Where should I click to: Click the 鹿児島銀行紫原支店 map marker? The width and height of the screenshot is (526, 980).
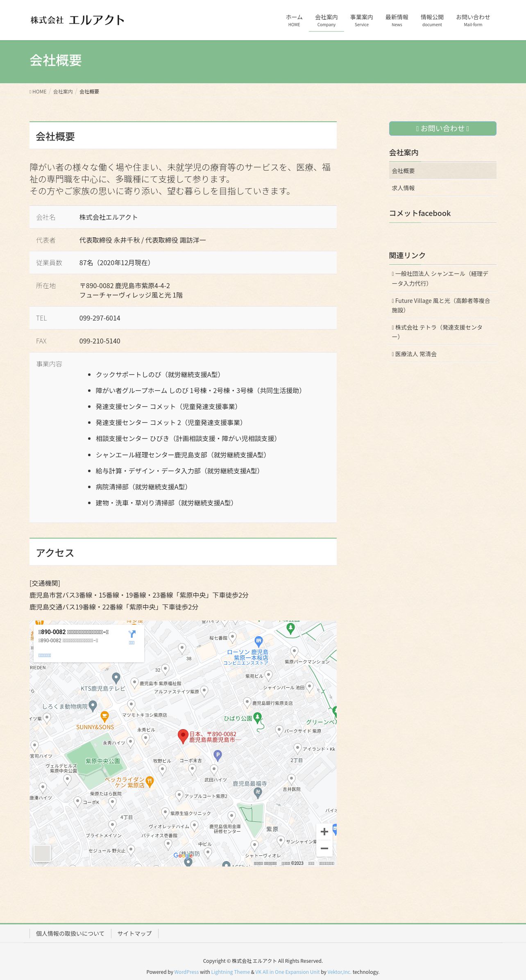coord(247,703)
